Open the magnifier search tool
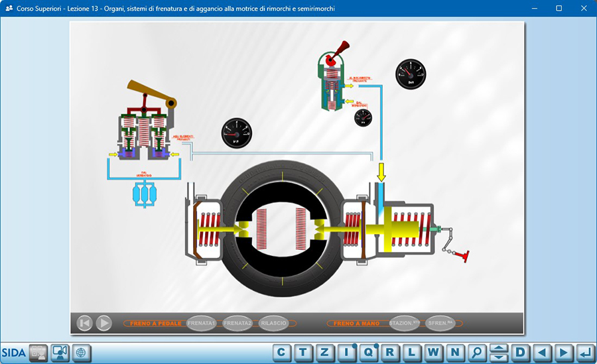Image resolution: width=597 pixels, height=364 pixels. click(x=476, y=352)
